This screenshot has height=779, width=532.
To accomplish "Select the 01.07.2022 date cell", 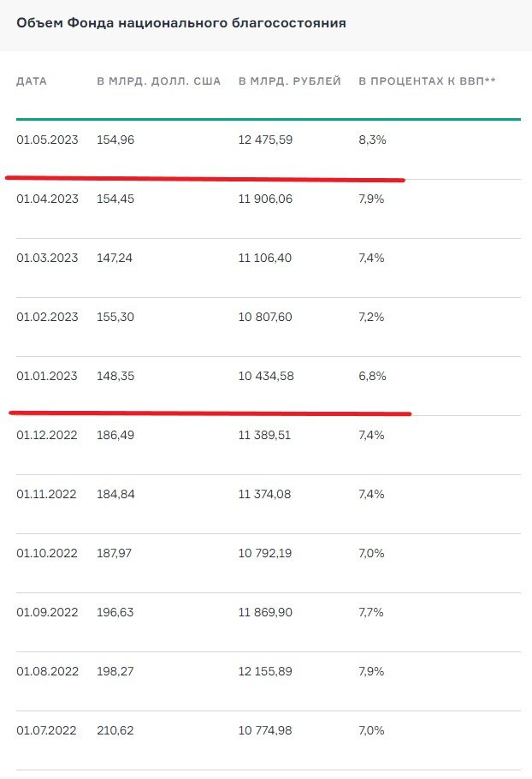I will [x=46, y=730].
